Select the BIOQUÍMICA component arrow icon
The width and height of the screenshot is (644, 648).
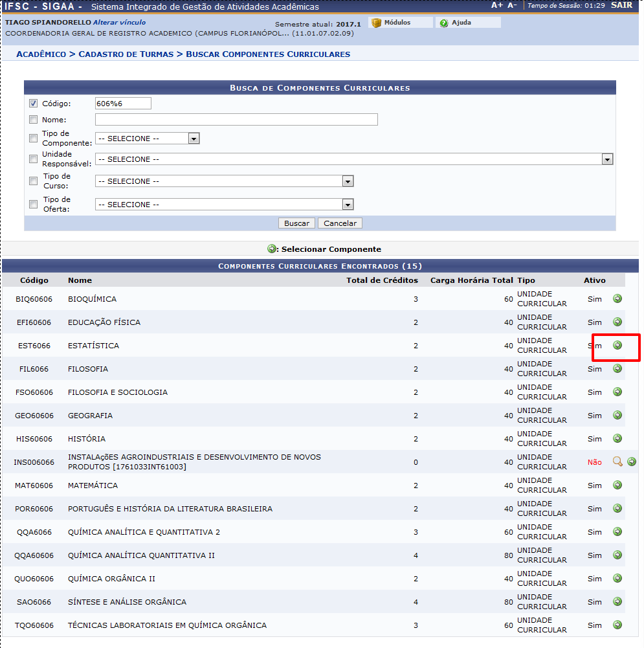pyautogui.click(x=617, y=298)
